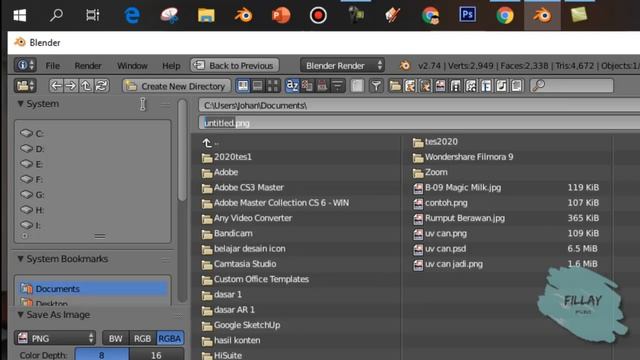The height and width of the screenshot is (360, 640).
Task: Select BW color mode
Action: (116, 338)
